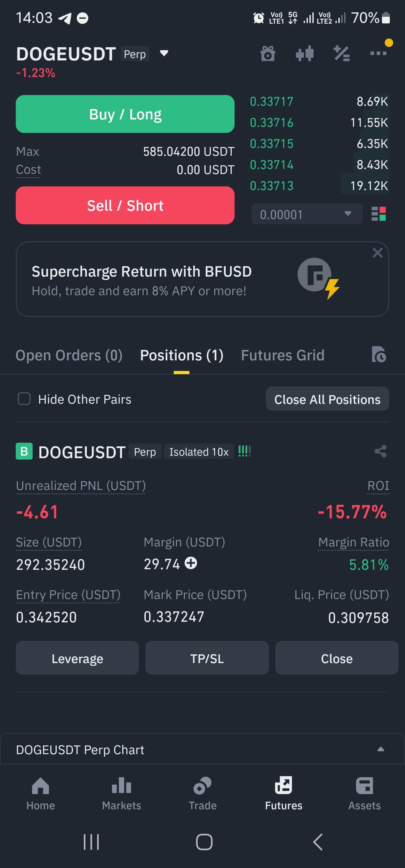Open the percent calculator icon
405x868 pixels.
click(x=342, y=54)
